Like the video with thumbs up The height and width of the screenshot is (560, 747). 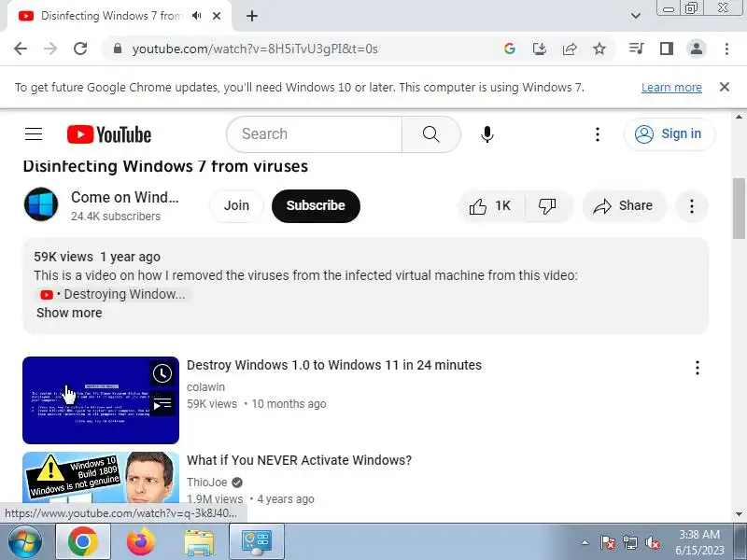(x=491, y=205)
